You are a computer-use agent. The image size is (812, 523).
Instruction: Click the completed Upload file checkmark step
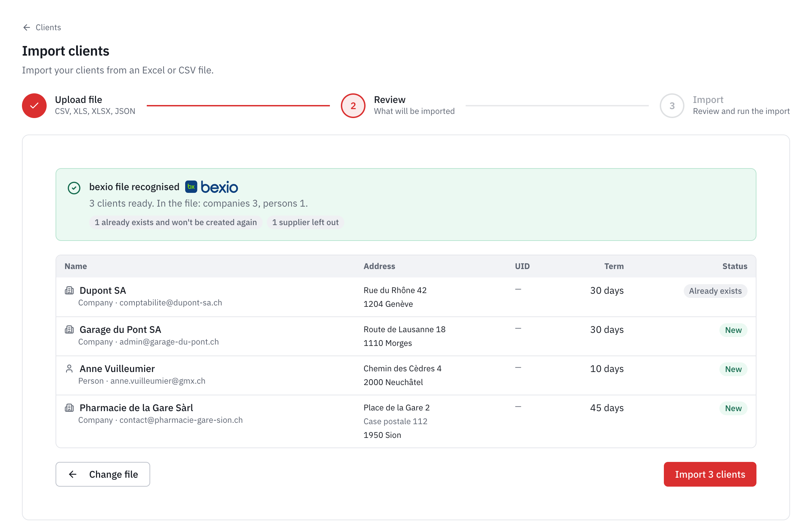pos(34,106)
